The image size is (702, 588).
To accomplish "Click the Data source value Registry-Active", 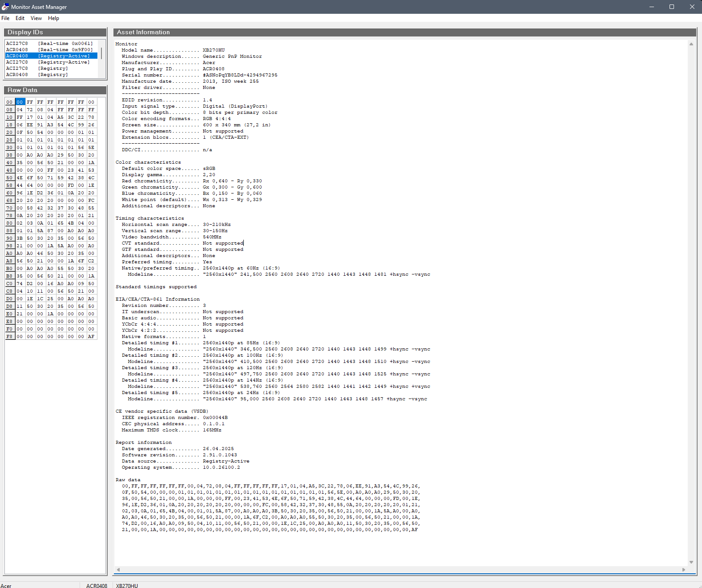I will point(226,461).
